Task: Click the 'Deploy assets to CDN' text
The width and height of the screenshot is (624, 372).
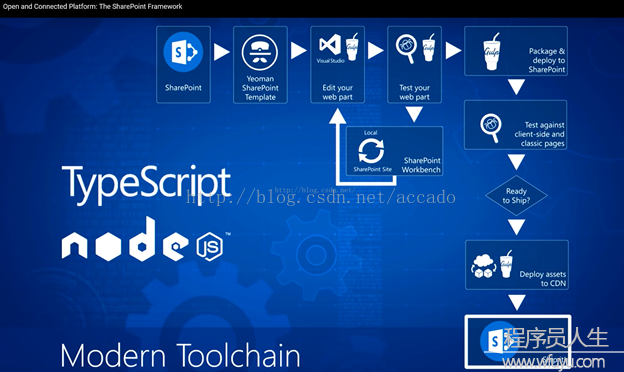Action: click(x=543, y=279)
